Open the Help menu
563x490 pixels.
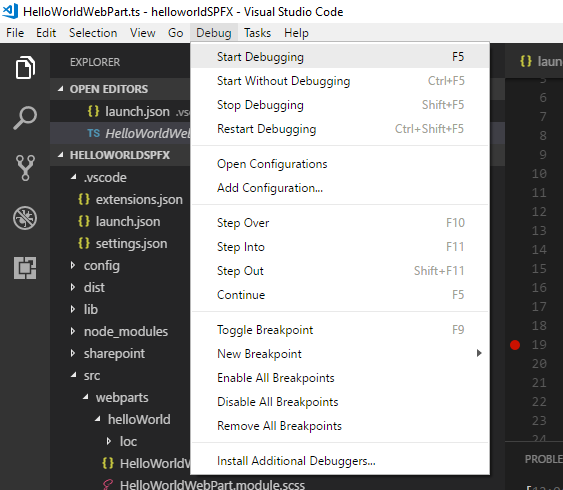tap(296, 33)
